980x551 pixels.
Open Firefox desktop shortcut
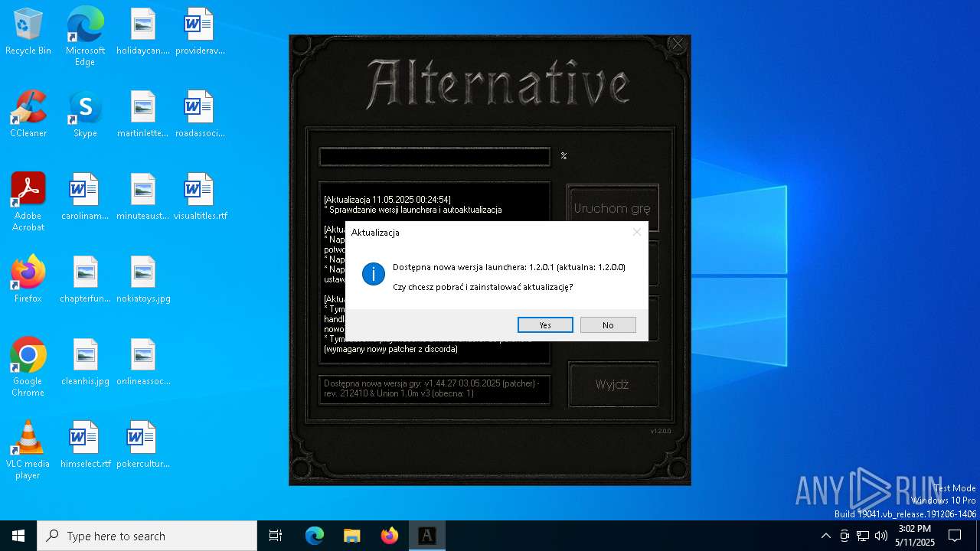(28, 280)
